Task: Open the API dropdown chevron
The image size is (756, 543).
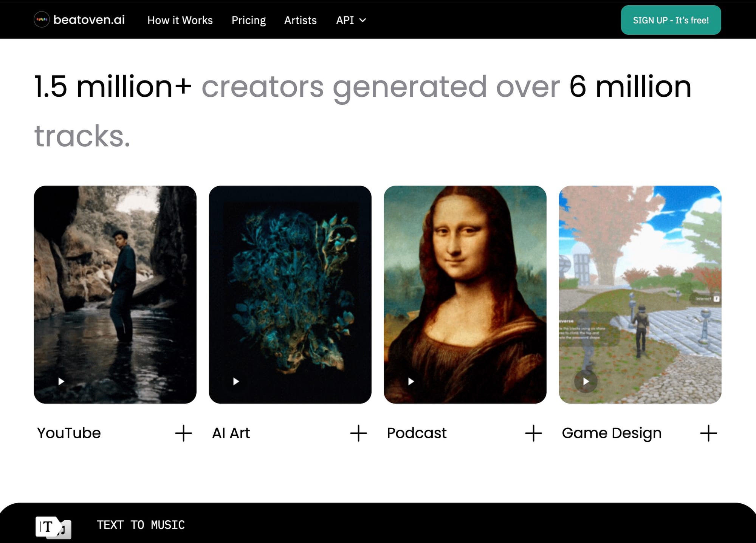Action: 363,20
